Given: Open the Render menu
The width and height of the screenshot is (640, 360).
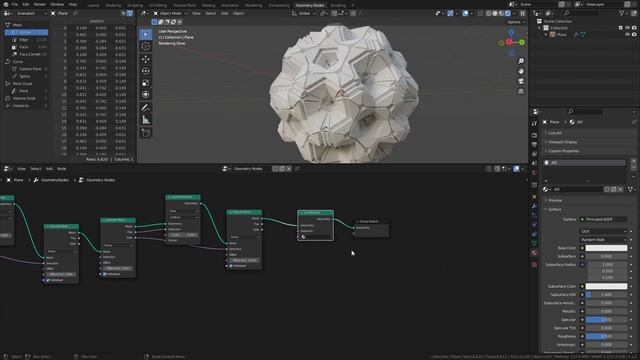Looking at the screenshot, I should (40, 4).
